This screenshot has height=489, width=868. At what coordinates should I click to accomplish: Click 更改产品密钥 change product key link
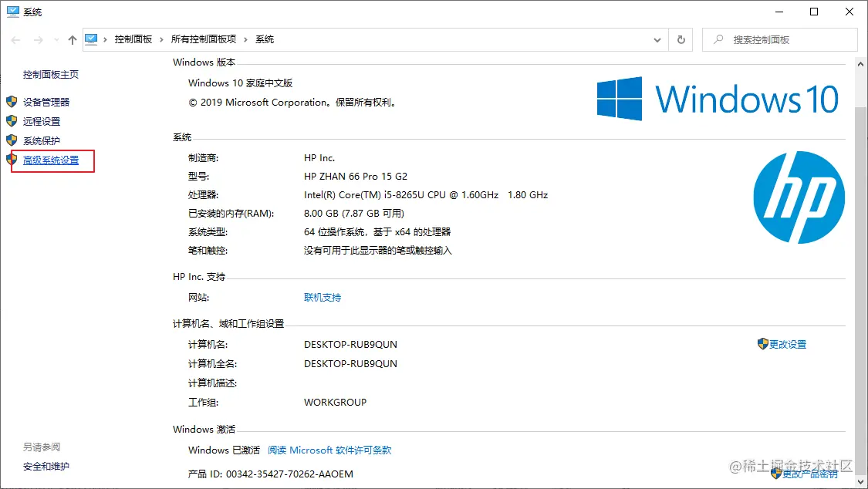coord(810,474)
